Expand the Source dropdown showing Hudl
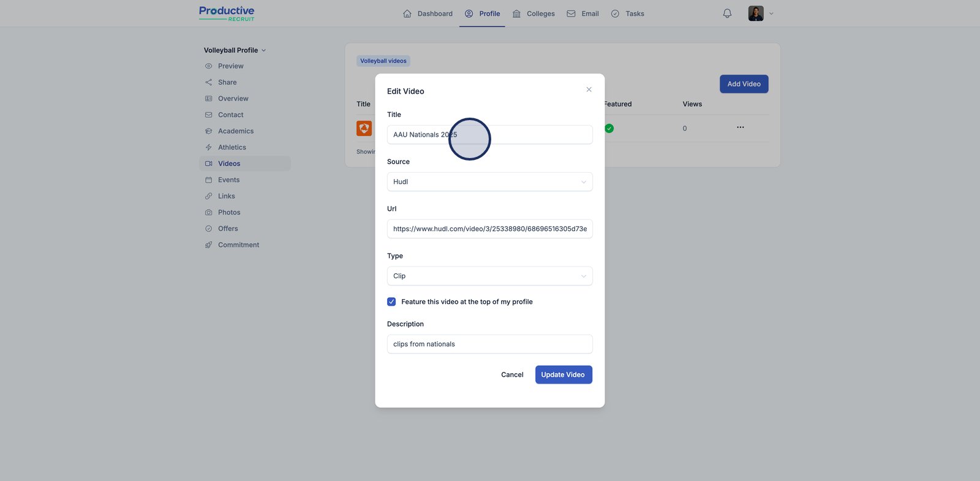 click(x=489, y=182)
